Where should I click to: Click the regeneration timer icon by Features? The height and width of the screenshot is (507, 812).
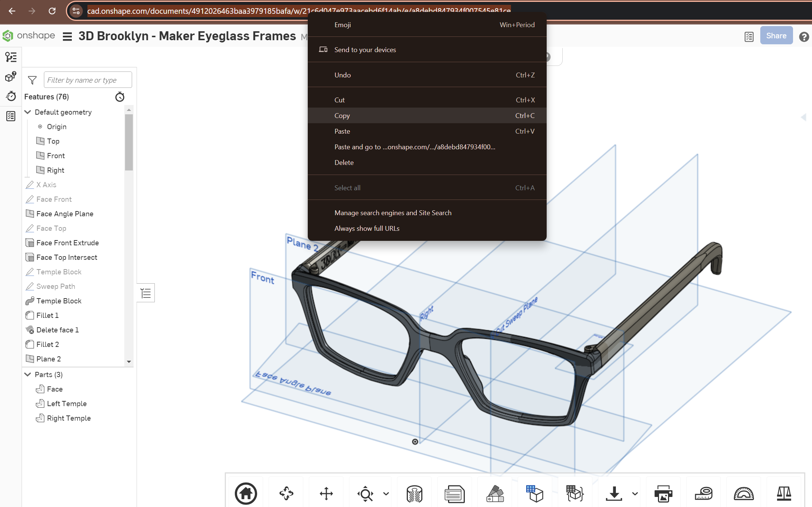point(120,97)
